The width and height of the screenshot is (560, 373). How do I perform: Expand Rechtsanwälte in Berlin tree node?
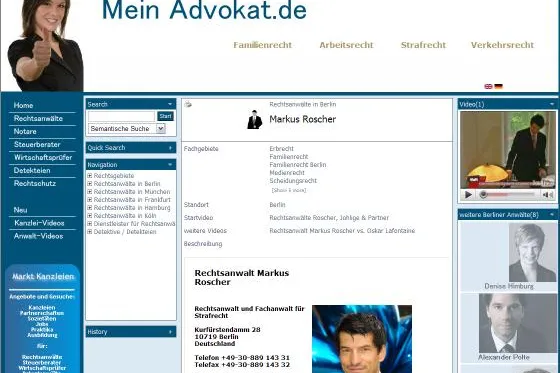[90, 184]
